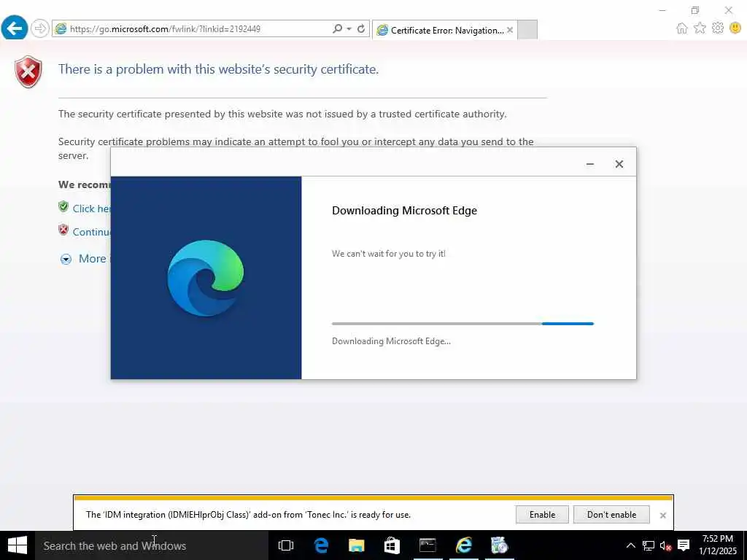Refresh the page with reload icon
Viewport: 747px width, 560px height.
[x=361, y=28]
